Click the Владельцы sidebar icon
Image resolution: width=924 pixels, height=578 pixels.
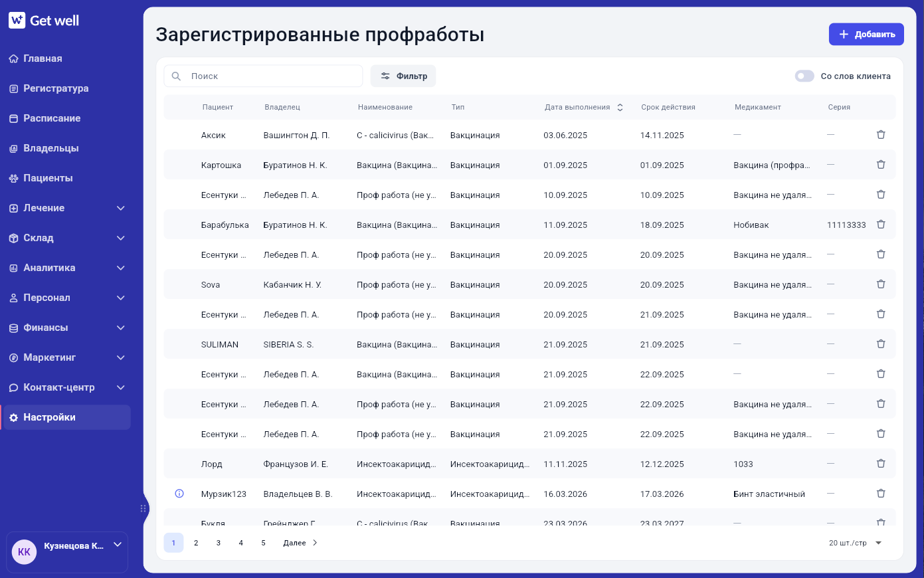(13, 148)
